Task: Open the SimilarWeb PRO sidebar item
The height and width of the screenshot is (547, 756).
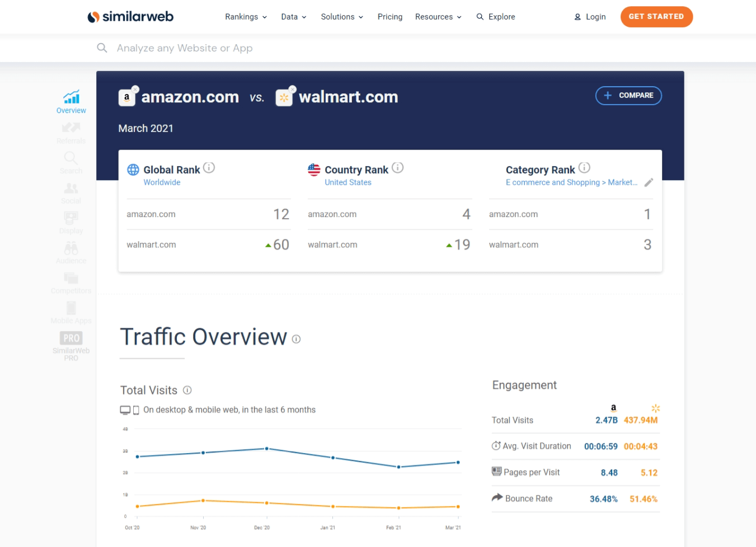Action: pos(71,346)
